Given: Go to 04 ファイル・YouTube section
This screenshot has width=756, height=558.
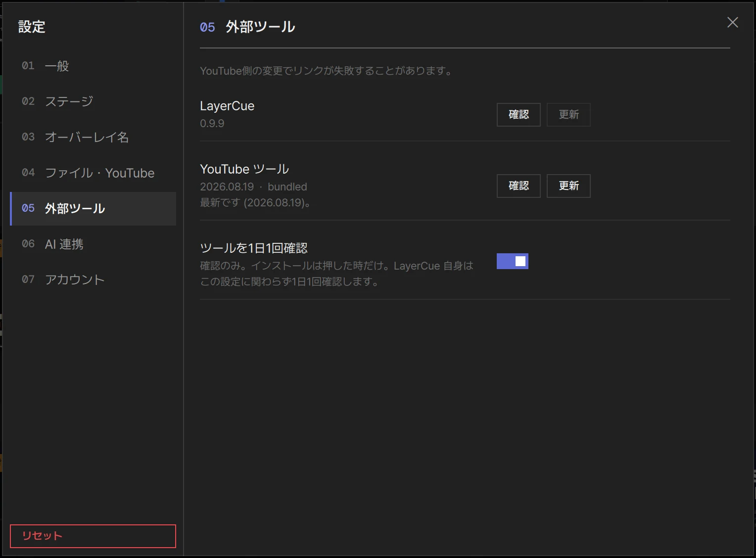Looking at the screenshot, I should coord(93,173).
